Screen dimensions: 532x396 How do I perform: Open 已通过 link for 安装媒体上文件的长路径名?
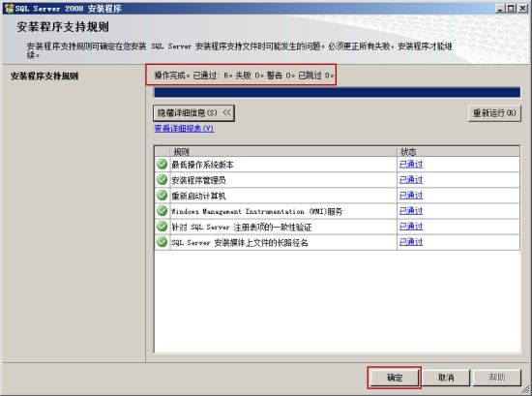(x=411, y=242)
